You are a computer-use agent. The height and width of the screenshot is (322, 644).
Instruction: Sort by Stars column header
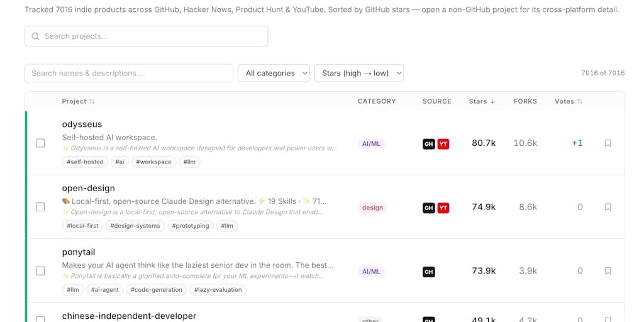tap(482, 101)
